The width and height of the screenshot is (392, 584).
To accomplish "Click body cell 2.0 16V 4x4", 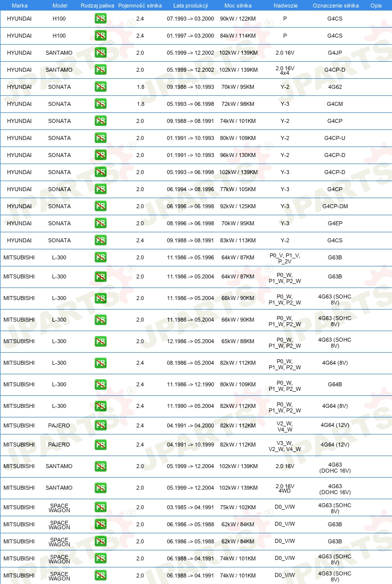I will [x=285, y=70].
